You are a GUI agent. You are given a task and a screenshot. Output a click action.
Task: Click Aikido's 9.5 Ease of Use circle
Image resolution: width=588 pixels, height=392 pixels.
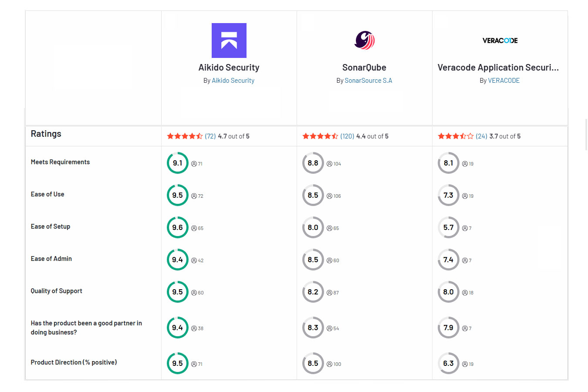coord(178,195)
